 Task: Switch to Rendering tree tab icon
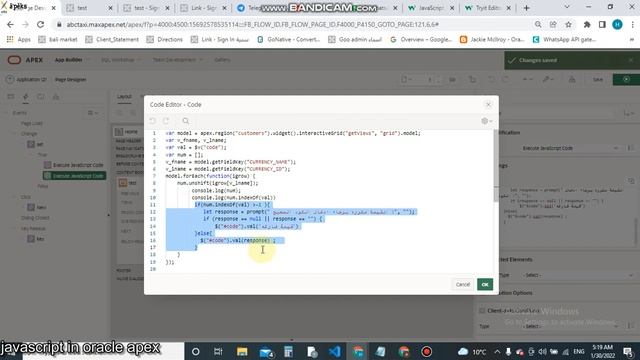click(11, 97)
